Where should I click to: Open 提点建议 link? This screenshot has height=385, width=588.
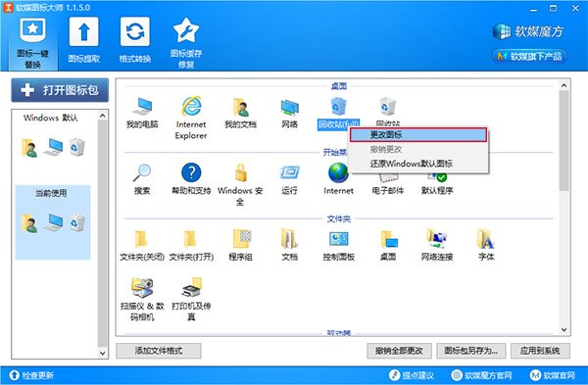point(412,375)
